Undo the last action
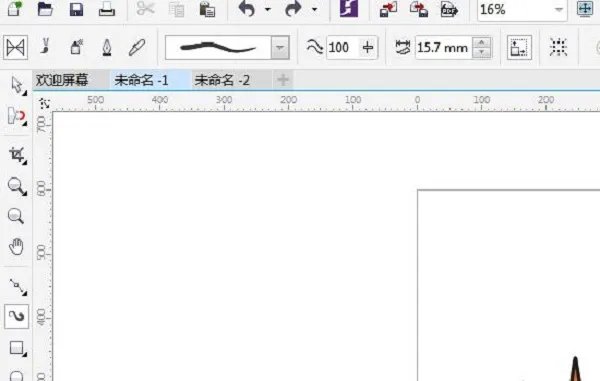The image size is (600, 381). coord(247,9)
